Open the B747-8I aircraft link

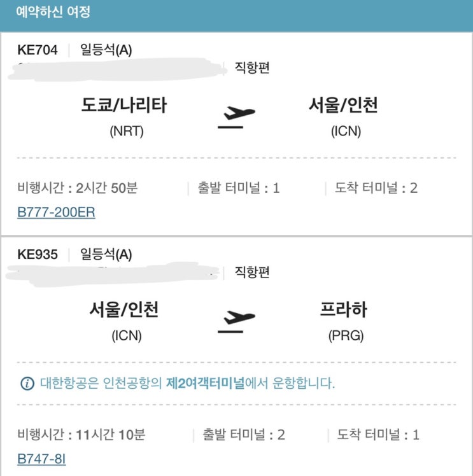point(41,459)
